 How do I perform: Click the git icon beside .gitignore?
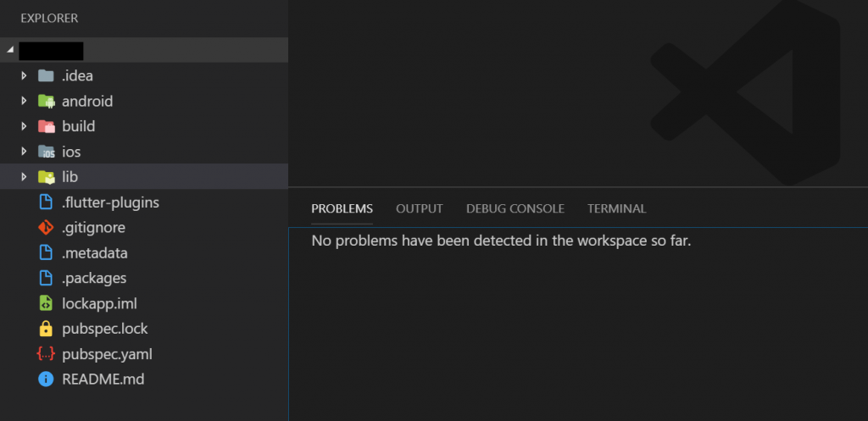click(46, 228)
